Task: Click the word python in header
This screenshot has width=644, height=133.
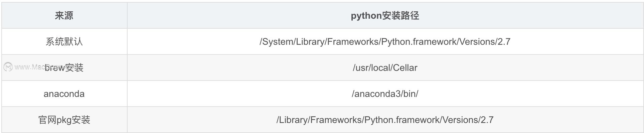Action: 366,16
